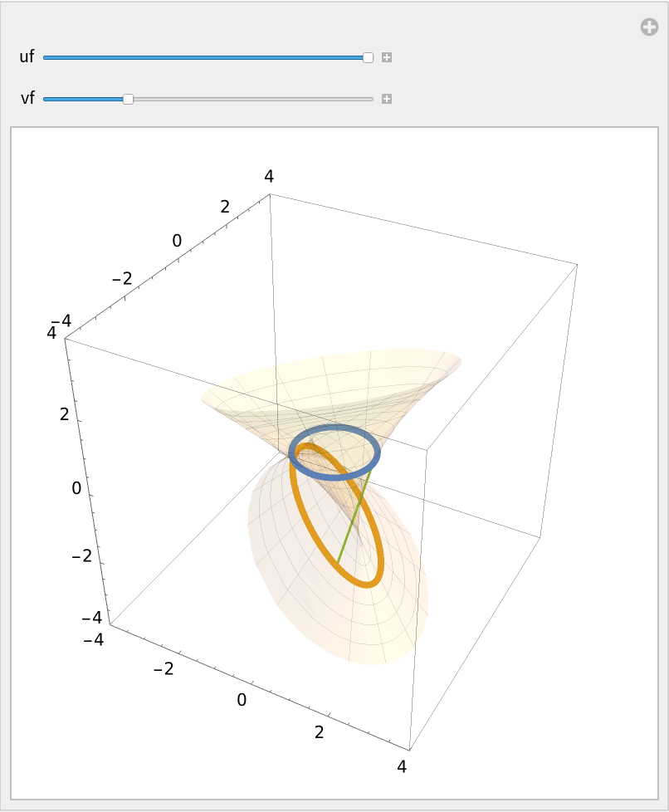Click the top-left axis tick label 0
Screen dimensions: 669x812
click(177, 240)
